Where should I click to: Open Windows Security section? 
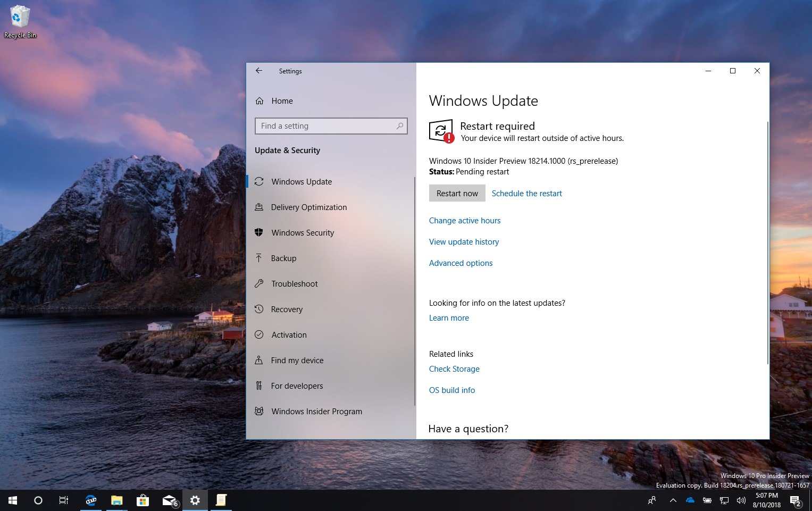click(x=303, y=232)
